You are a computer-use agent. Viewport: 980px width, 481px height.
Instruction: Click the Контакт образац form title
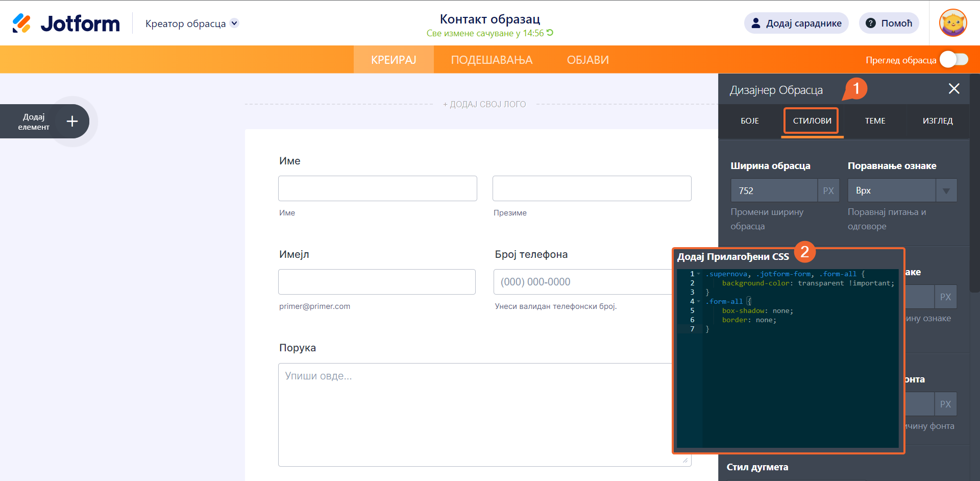click(x=490, y=19)
